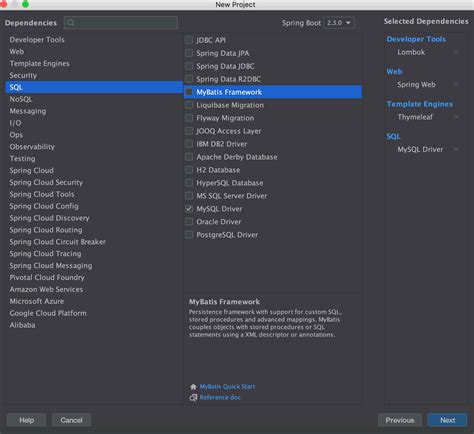Click the Next button

(x=447, y=420)
